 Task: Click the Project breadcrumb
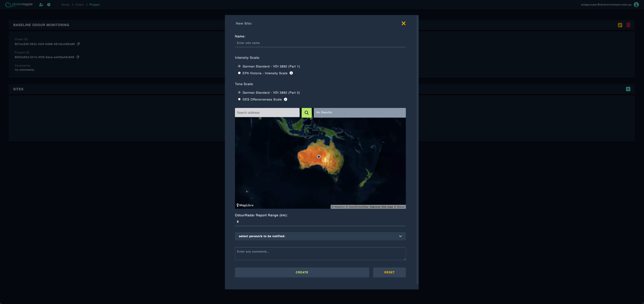coord(95,5)
